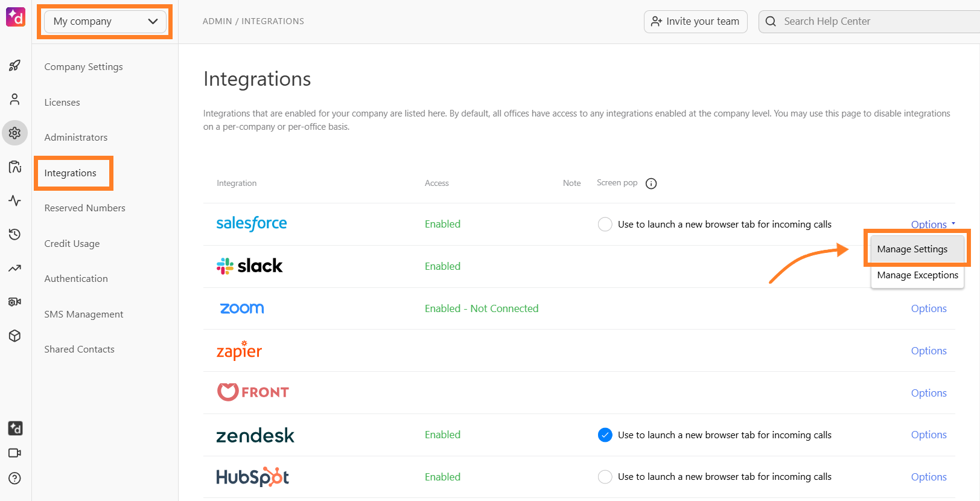Open Credit Usage in sidebar
Viewport: 980px width, 501px height.
72,244
